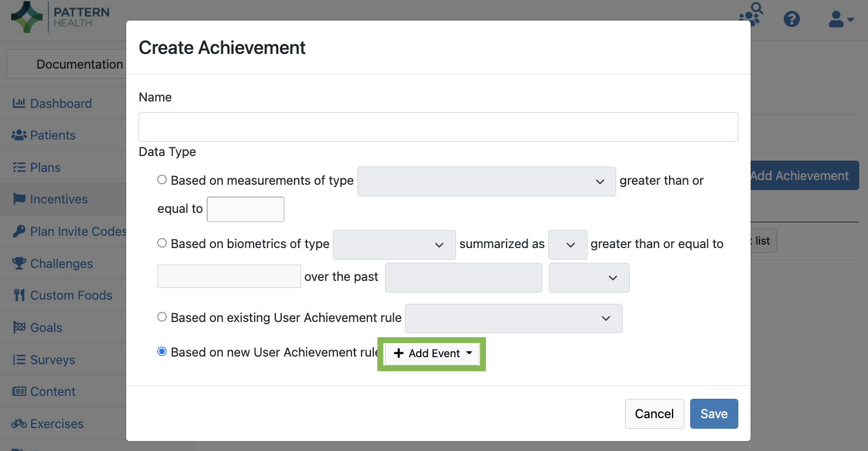
Task: Open Patients from the sidebar
Action: (x=52, y=135)
